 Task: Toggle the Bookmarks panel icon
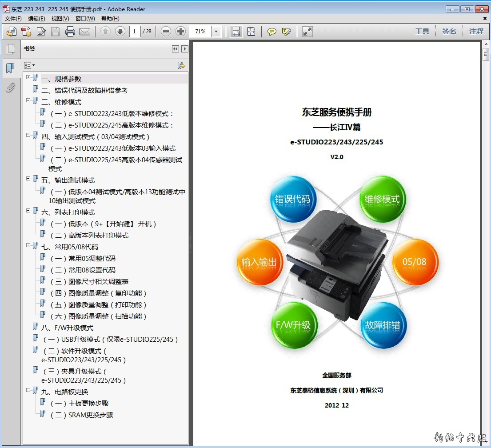pyautogui.click(x=10, y=68)
